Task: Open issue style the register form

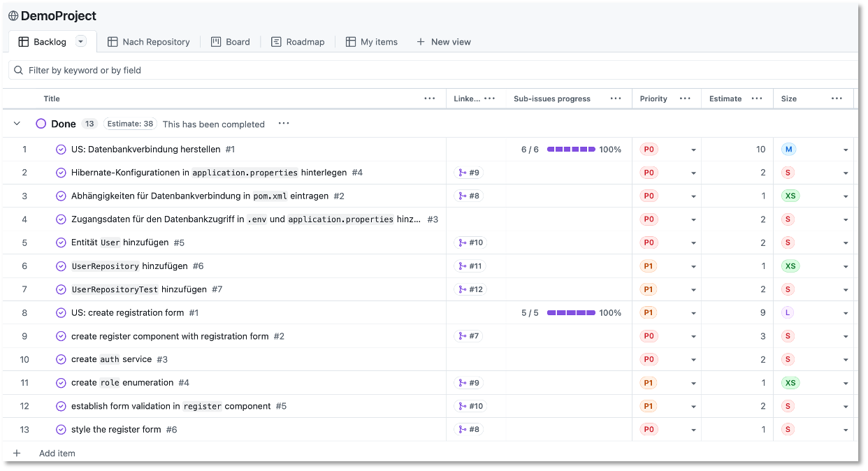Action: pyautogui.click(x=116, y=430)
